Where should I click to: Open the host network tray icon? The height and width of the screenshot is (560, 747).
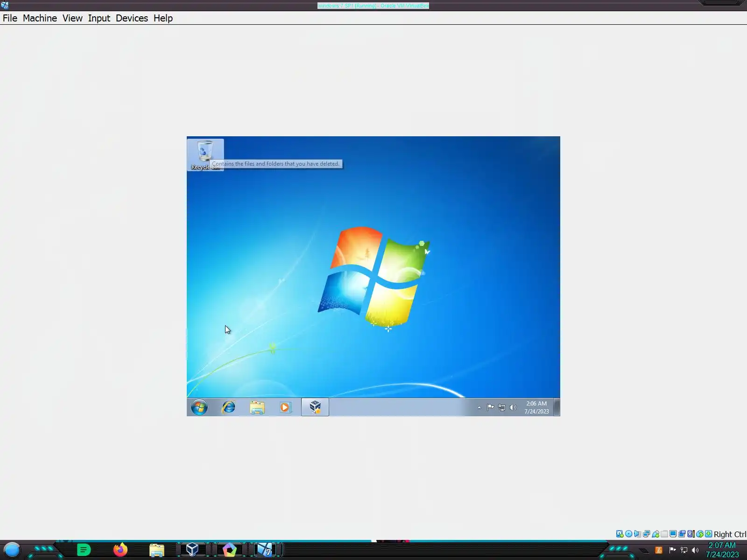point(684,550)
